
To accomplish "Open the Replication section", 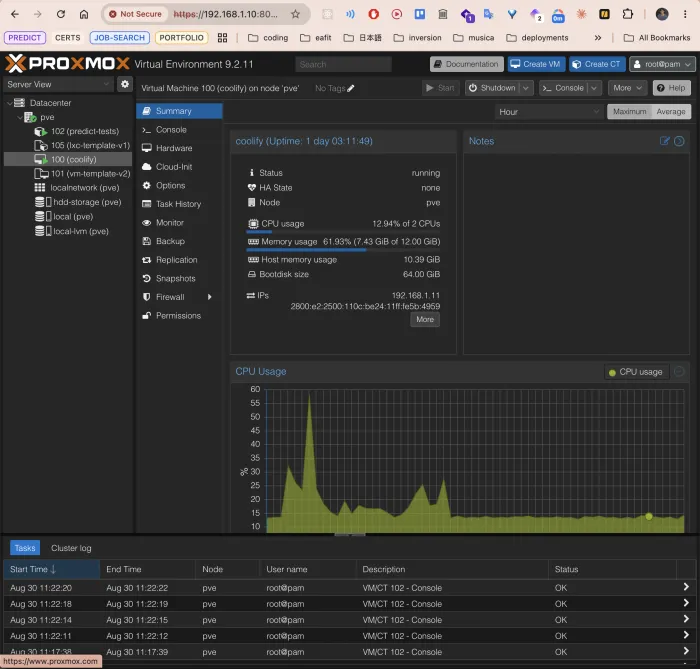I will tap(179, 260).
